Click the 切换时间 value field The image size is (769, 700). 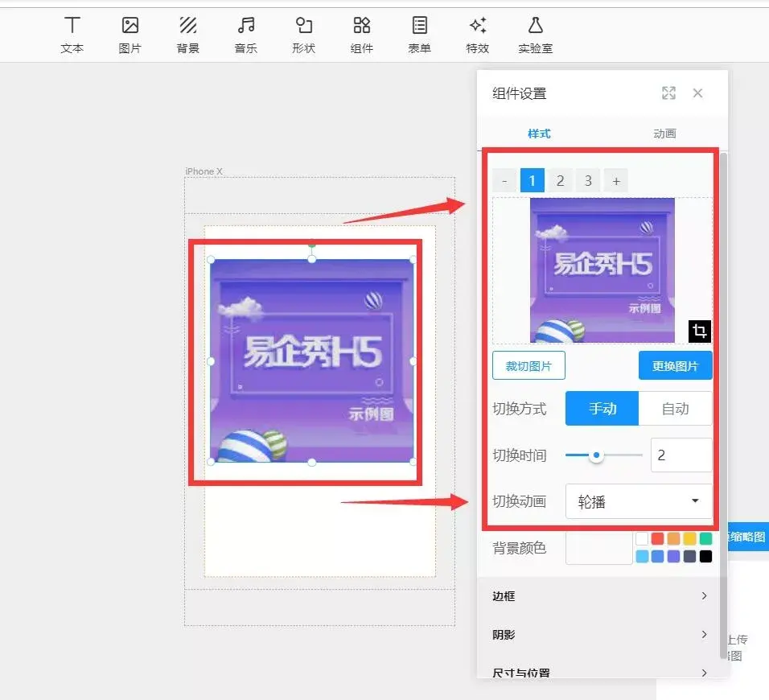coord(681,455)
